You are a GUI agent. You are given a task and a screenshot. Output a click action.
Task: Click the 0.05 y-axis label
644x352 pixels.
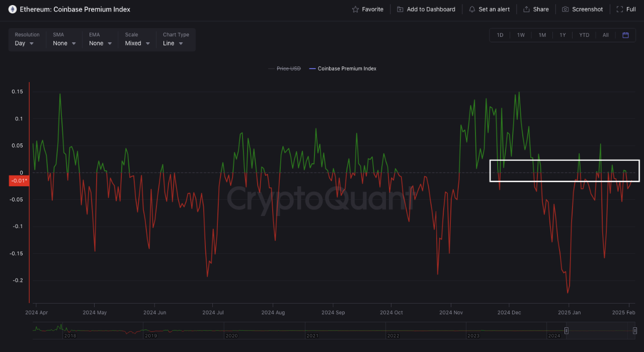pyautogui.click(x=18, y=146)
